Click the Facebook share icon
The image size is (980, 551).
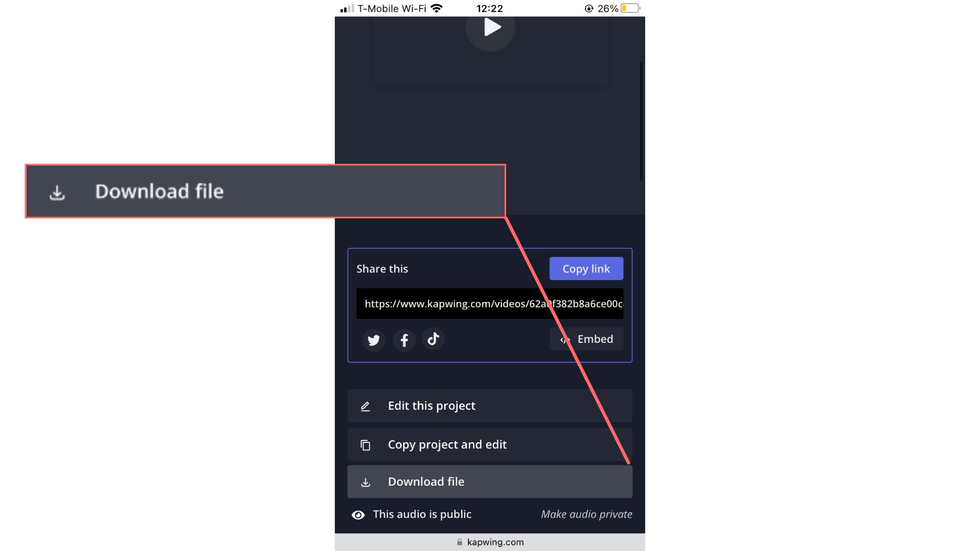click(404, 339)
